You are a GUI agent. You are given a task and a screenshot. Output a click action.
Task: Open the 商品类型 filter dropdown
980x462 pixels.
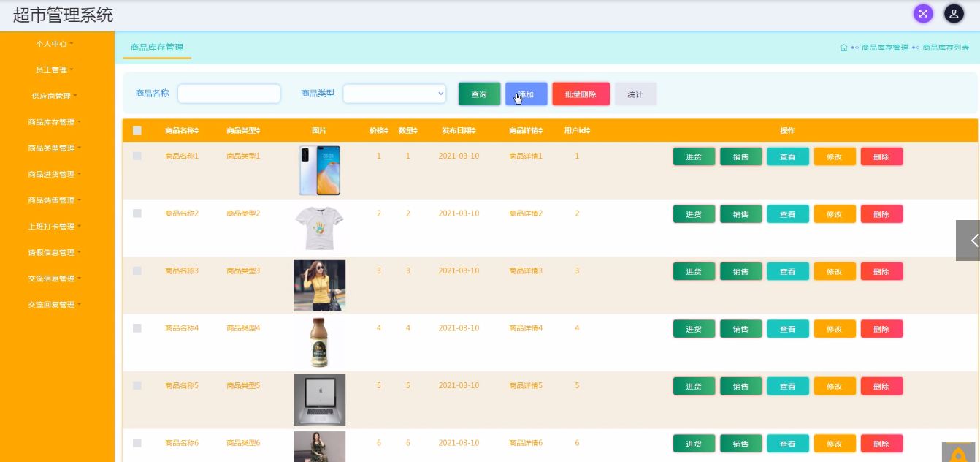click(394, 94)
